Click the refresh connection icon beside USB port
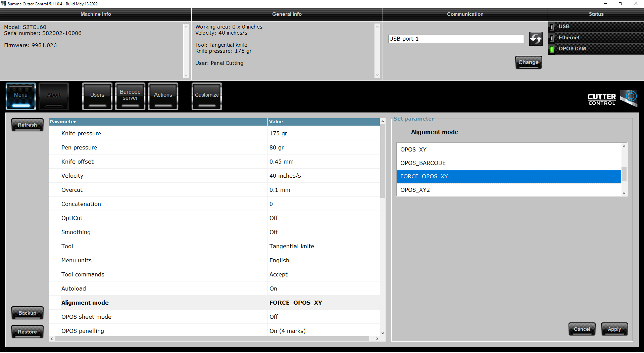644x353 pixels. click(x=536, y=39)
